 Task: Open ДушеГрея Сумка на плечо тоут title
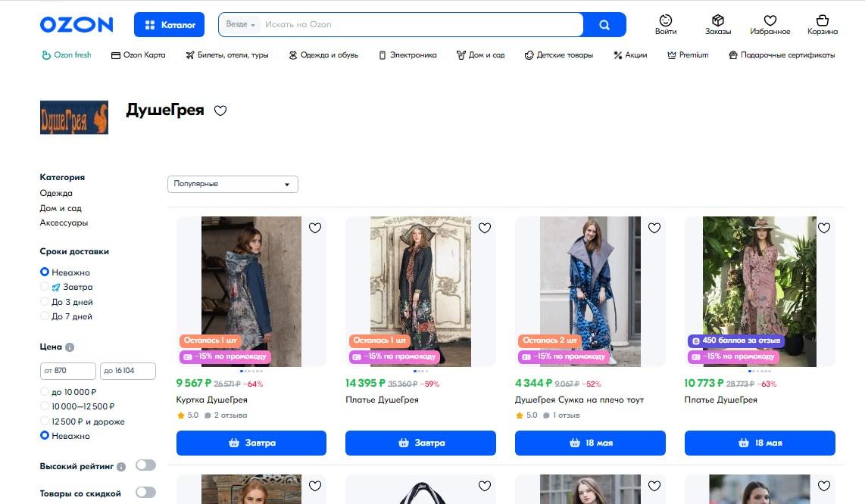[x=579, y=400]
